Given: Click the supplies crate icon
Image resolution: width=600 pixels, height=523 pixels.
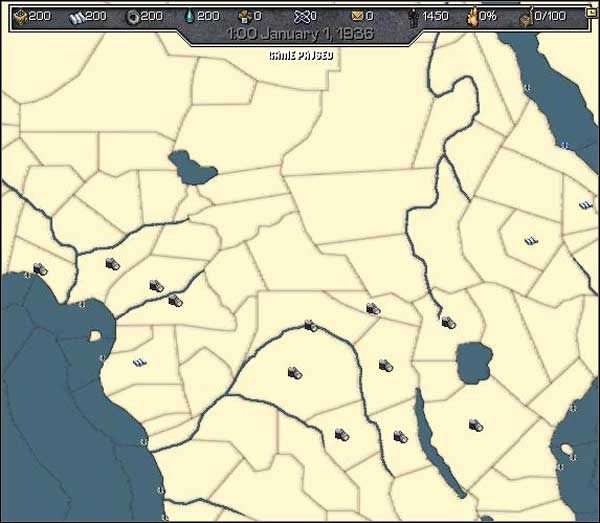Looking at the screenshot, I should (246, 16).
